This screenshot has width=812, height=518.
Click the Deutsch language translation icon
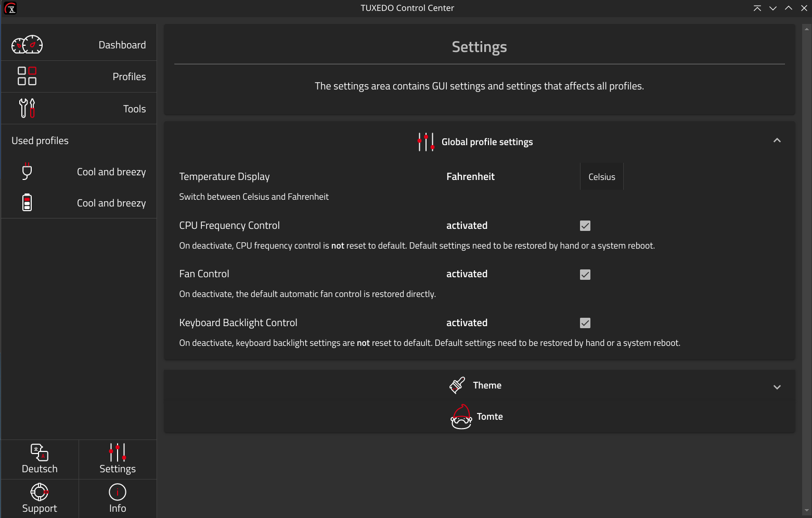tap(40, 452)
